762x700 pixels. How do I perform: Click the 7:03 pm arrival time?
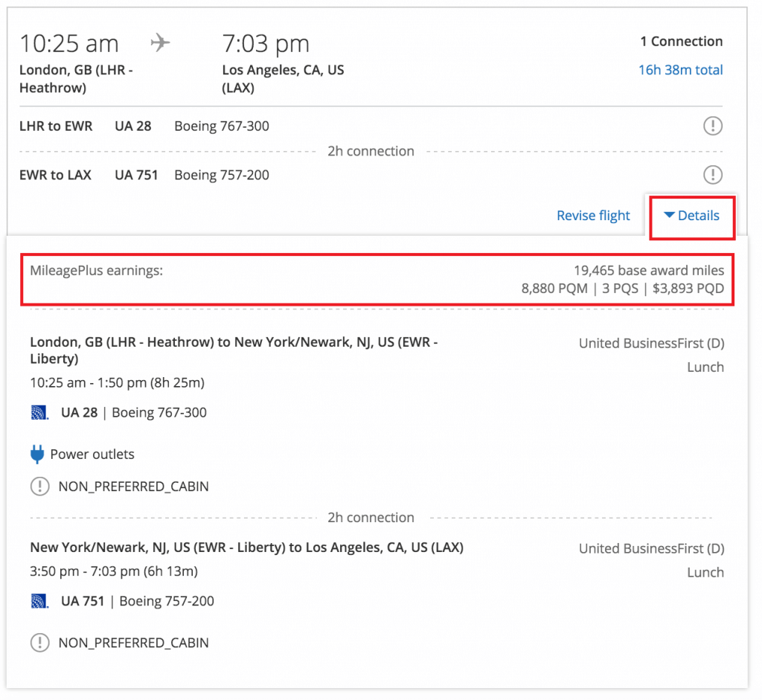click(266, 44)
